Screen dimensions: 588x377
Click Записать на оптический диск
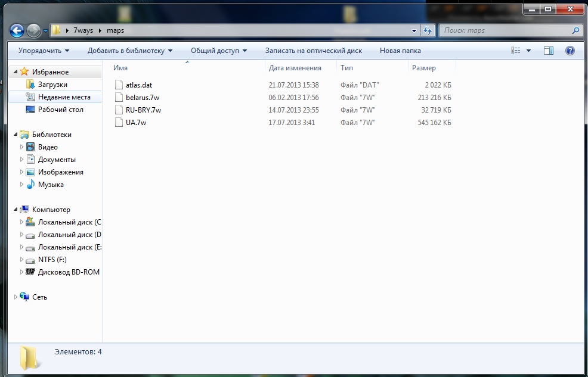[313, 51]
